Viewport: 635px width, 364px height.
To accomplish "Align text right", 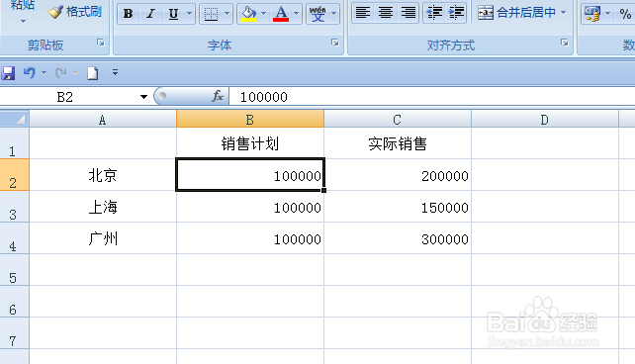I will tap(408, 13).
